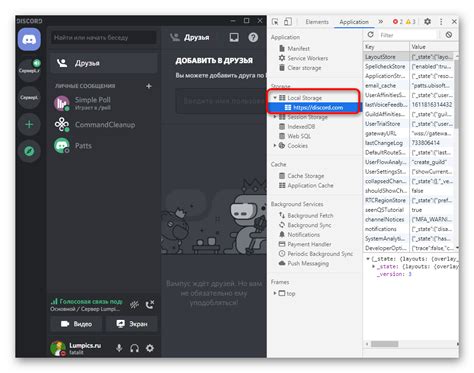Select gatewayURL key row
Screen dimensions: 474x373
point(409,133)
